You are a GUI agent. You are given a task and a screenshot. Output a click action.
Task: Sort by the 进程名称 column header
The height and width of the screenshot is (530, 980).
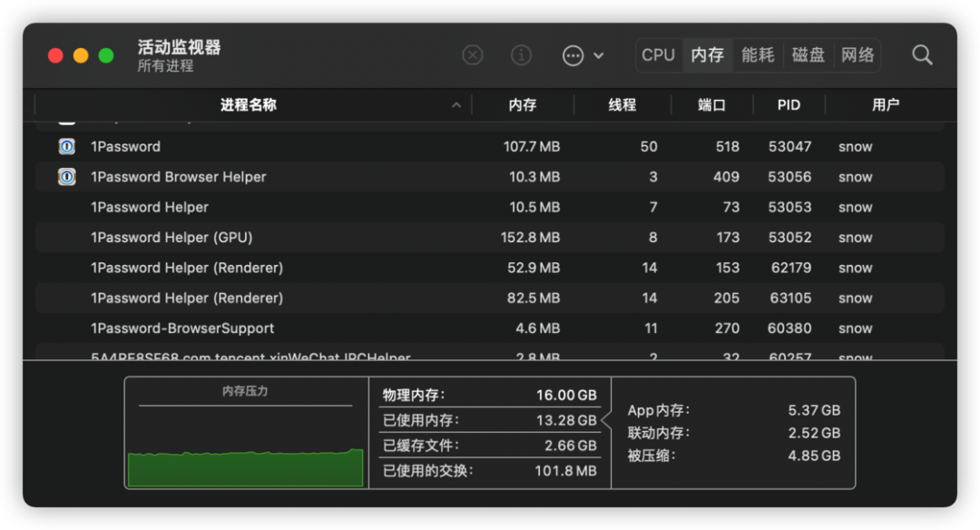pos(248,105)
